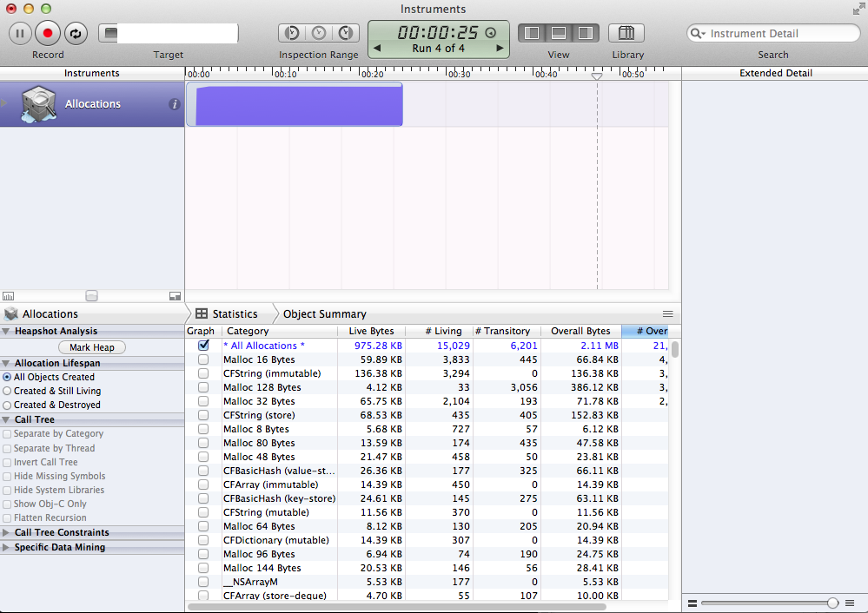Image resolution: width=868 pixels, height=613 pixels.
Task: Click the purple allocations graph
Action: [x=299, y=105]
